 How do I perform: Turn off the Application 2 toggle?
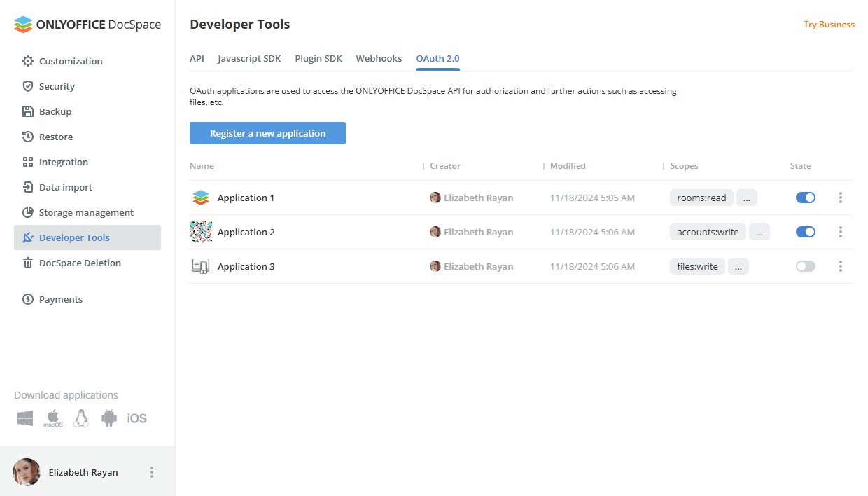click(x=806, y=232)
